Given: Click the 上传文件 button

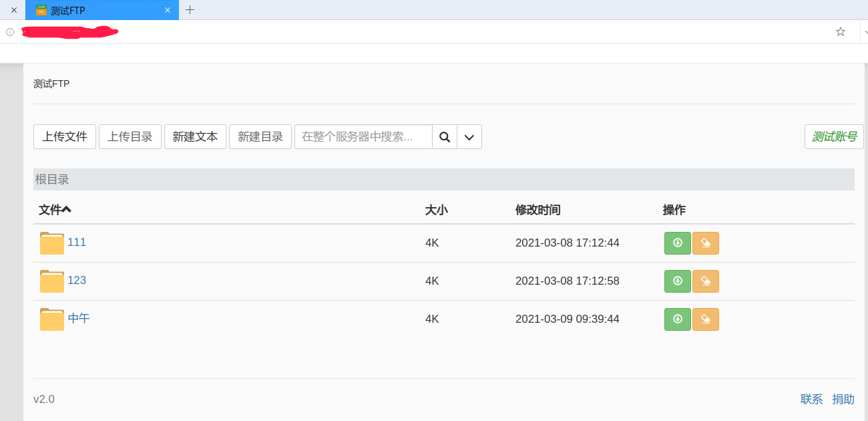Looking at the screenshot, I should point(65,137).
